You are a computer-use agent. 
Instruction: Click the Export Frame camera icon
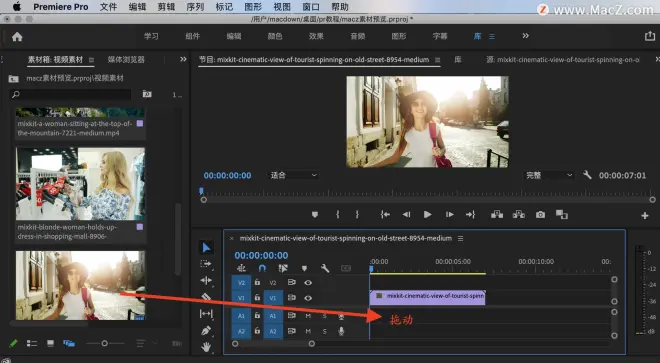[x=540, y=215]
